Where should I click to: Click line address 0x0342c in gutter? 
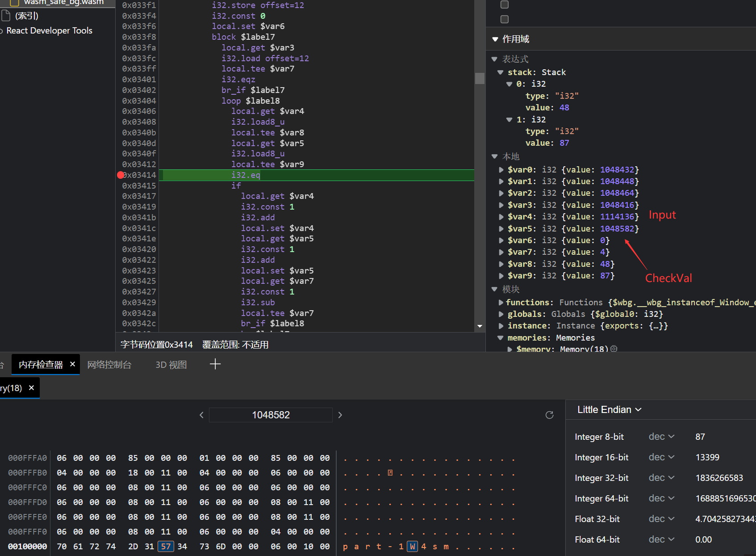pos(139,324)
